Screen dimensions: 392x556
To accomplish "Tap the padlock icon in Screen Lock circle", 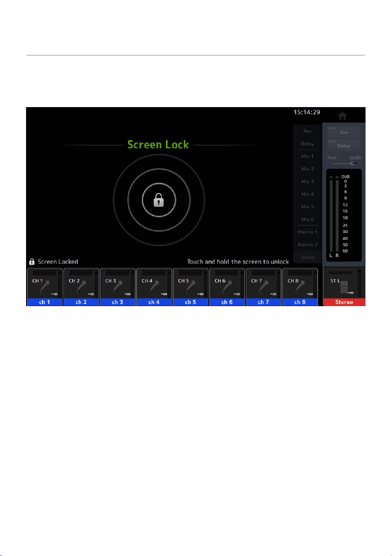I will click(158, 200).
